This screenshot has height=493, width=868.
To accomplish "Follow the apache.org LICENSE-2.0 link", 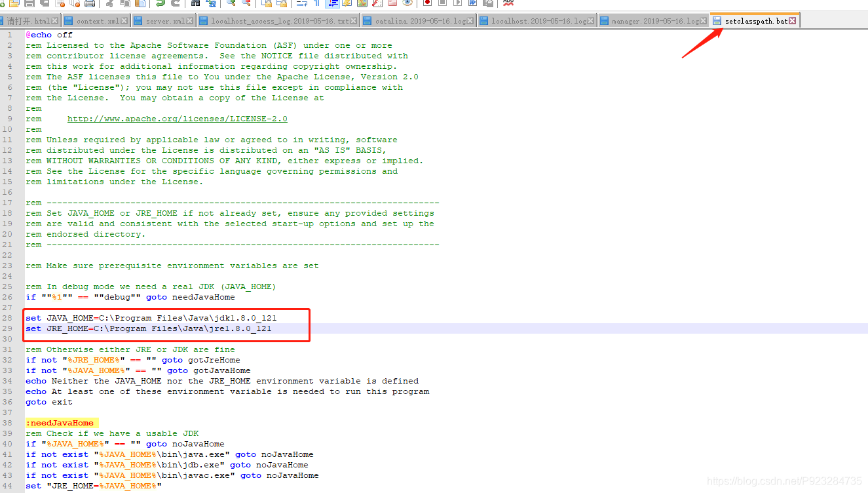I will [177, 119].
